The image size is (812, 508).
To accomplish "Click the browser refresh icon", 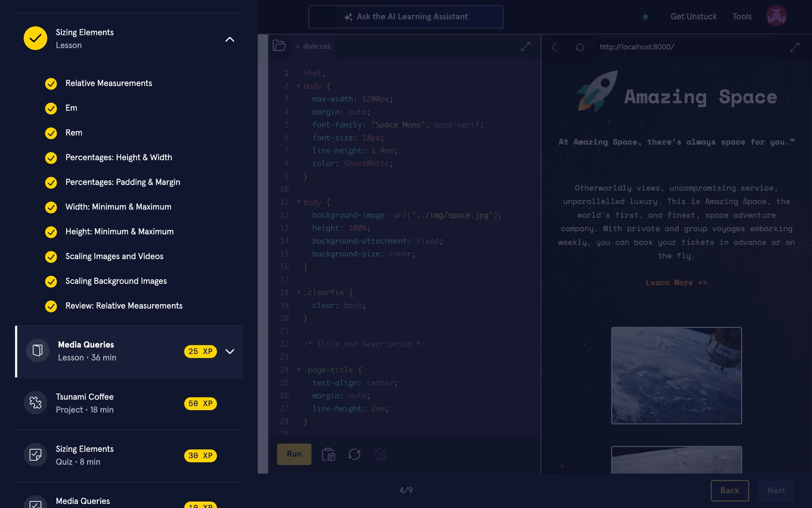I will click(x=580, y=47).
